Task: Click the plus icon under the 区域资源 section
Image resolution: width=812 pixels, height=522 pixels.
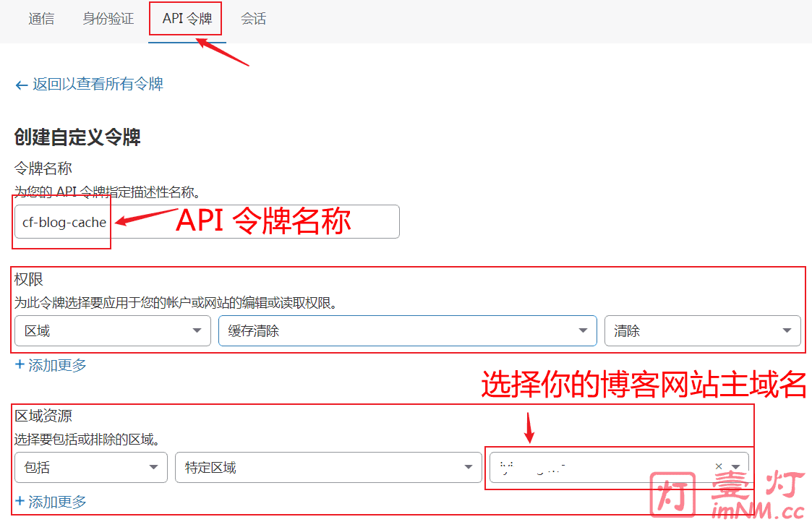Action: pyautogui.click(x=20, y=501)
